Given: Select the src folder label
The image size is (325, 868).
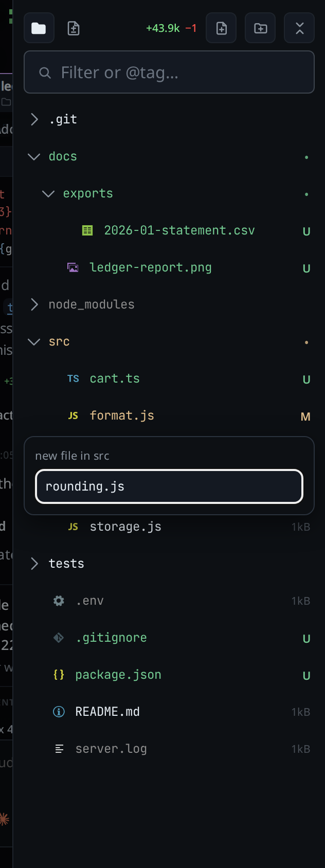Looking at the screenshot, I should pyautogui.click(x=59, y=341).
